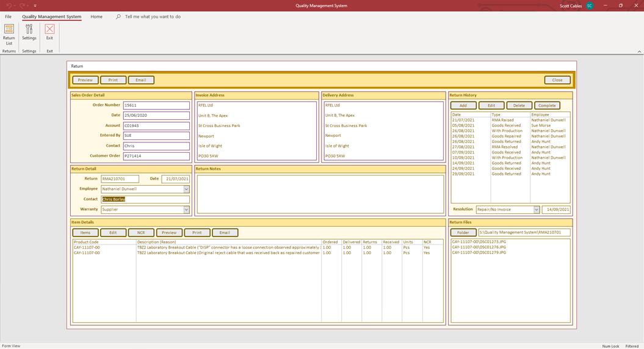The image size is (644, 349).
Task: Click the Undo icon in title bar
Action: [x=8, y=6]
